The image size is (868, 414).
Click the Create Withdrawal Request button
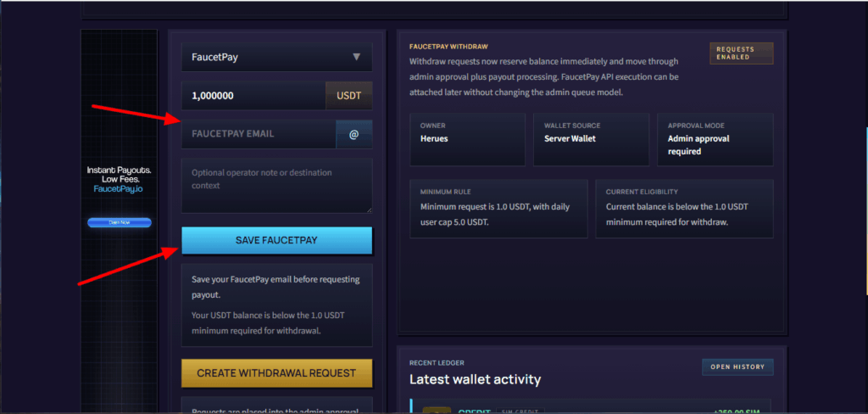277,373
